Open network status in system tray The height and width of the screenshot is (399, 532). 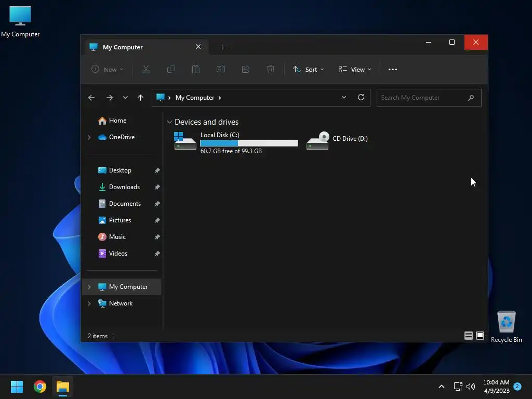coord(458,387)
